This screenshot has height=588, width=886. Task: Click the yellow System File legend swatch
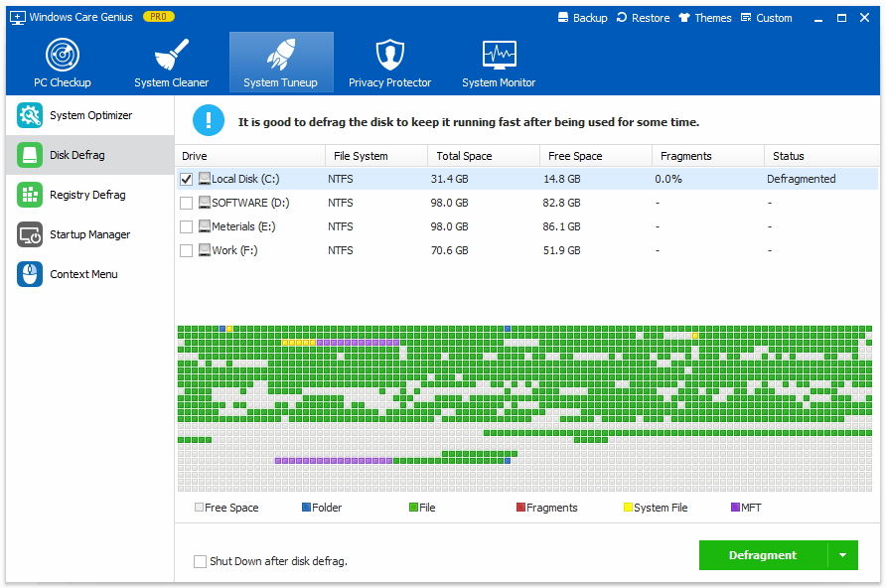[628, 508]
